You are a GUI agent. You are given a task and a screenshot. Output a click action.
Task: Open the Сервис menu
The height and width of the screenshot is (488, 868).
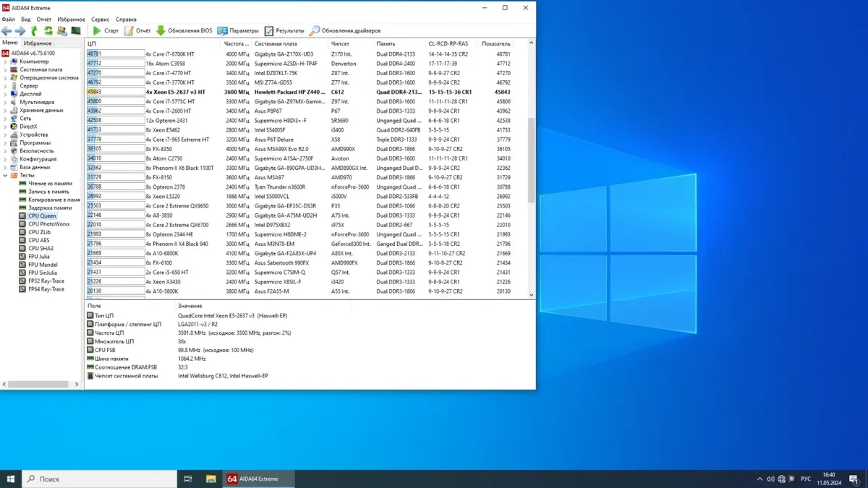click(101, 20)
